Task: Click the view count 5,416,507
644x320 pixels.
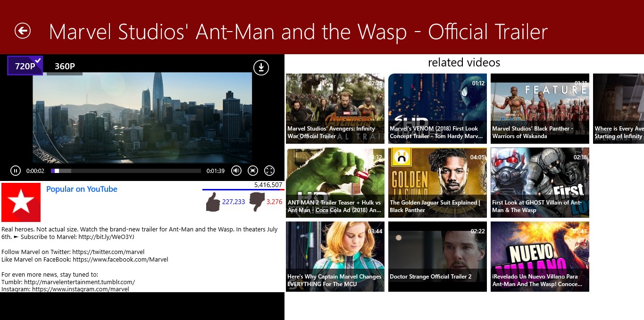Action: [x=268, y=185]
